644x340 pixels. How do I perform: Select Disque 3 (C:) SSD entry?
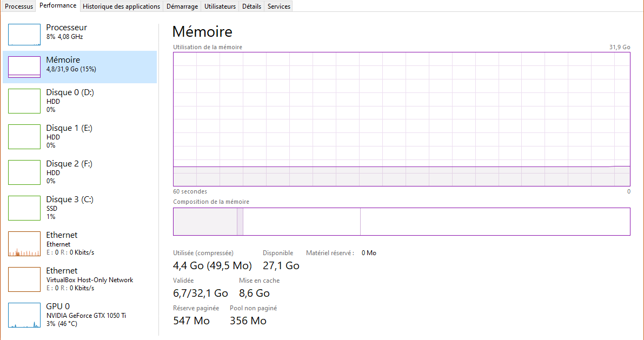pos(79,208)
